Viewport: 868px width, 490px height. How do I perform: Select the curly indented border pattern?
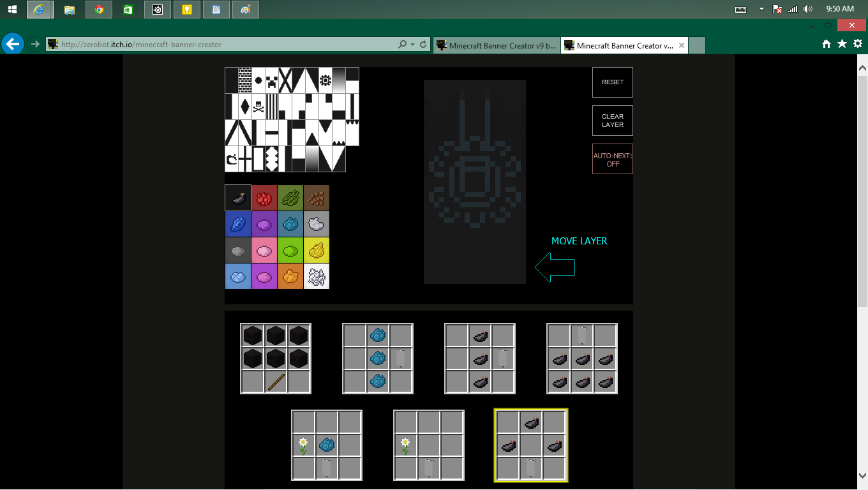(x=272, y=159)
